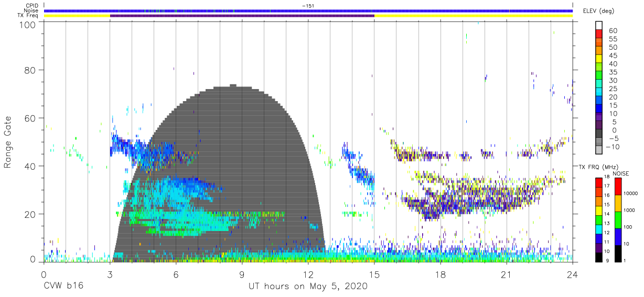The image size is (644, 297).
Task: Click the red top swatch of NOISE colorbar
Action: point(618,186)
